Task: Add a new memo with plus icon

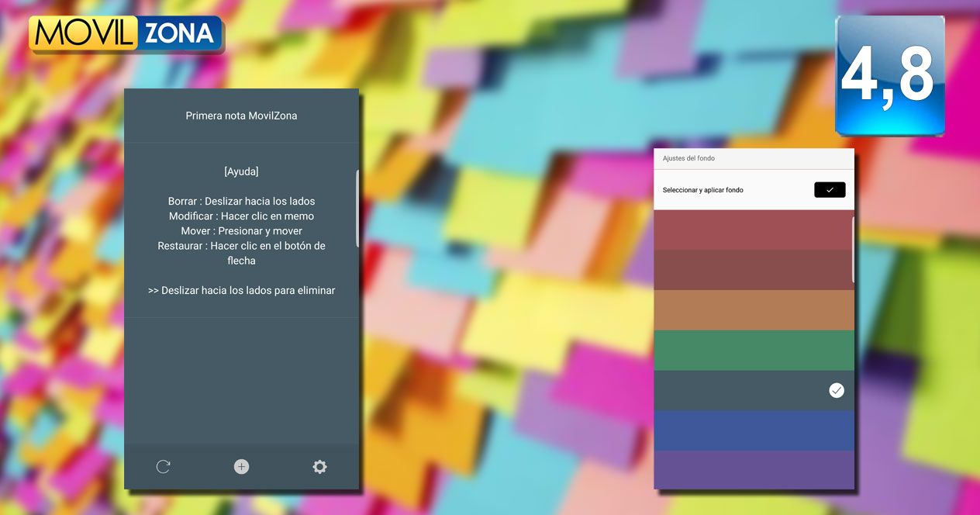Action: click(241, 466)
